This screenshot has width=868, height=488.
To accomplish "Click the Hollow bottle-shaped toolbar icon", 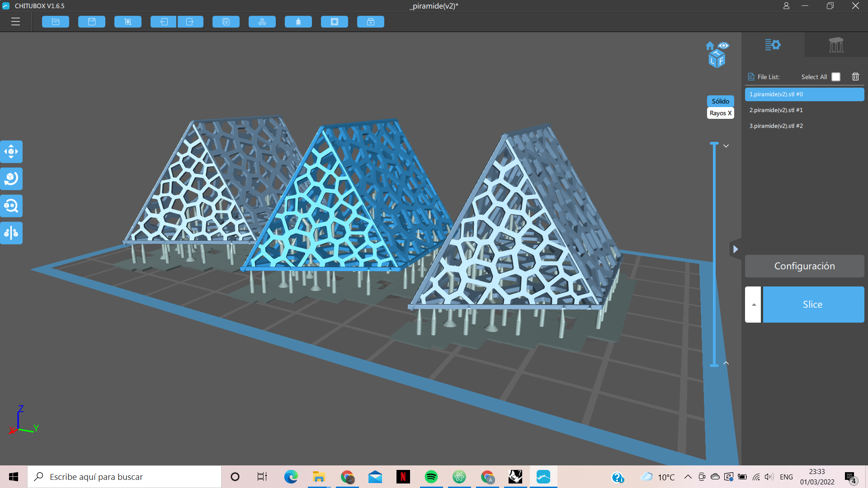I will tap(298, 22).
